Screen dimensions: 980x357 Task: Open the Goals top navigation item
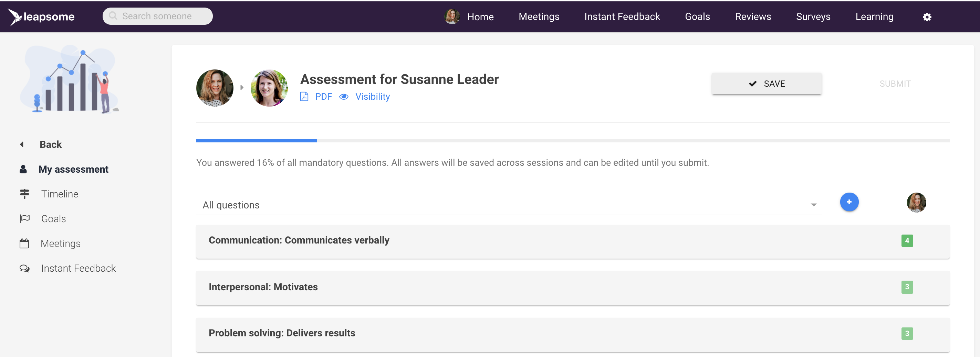(697, 17)
